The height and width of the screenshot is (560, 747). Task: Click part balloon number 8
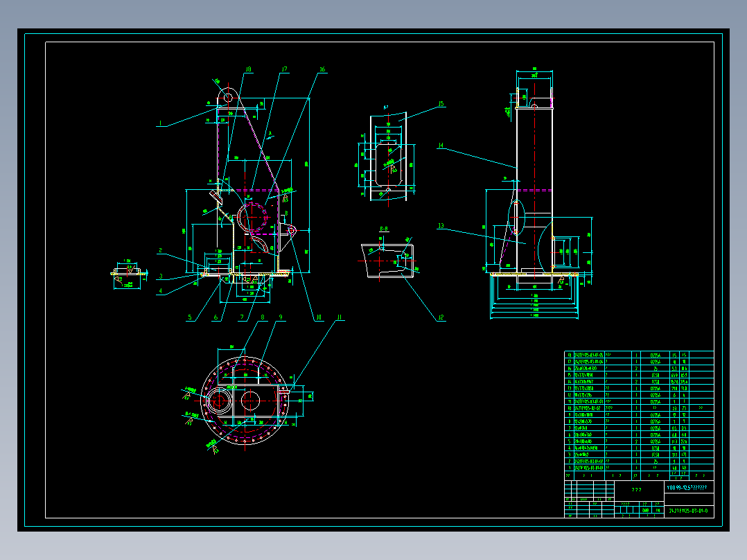pos(263,317)
